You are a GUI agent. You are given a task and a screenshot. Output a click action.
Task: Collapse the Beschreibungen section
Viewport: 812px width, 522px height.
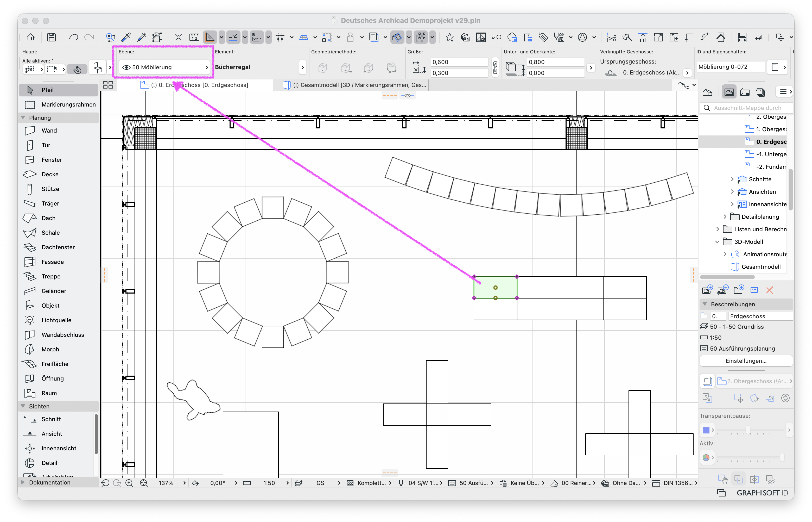tap(705, 304)
